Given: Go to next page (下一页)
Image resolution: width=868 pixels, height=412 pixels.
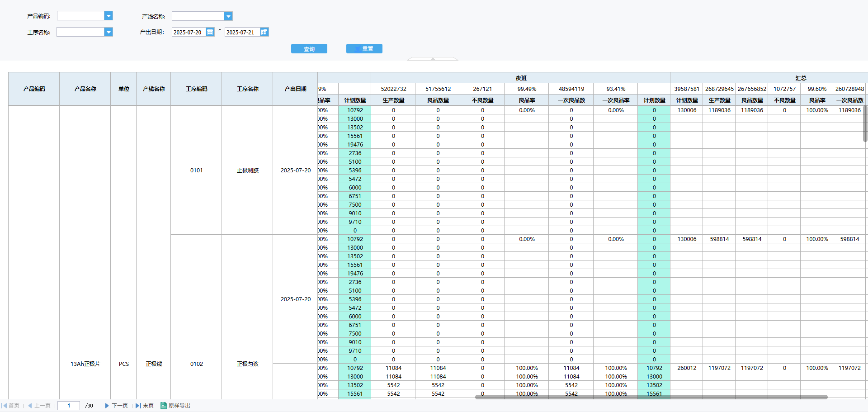Looking at the screenshot, I should pyautogui.click(x=117, y=406).
